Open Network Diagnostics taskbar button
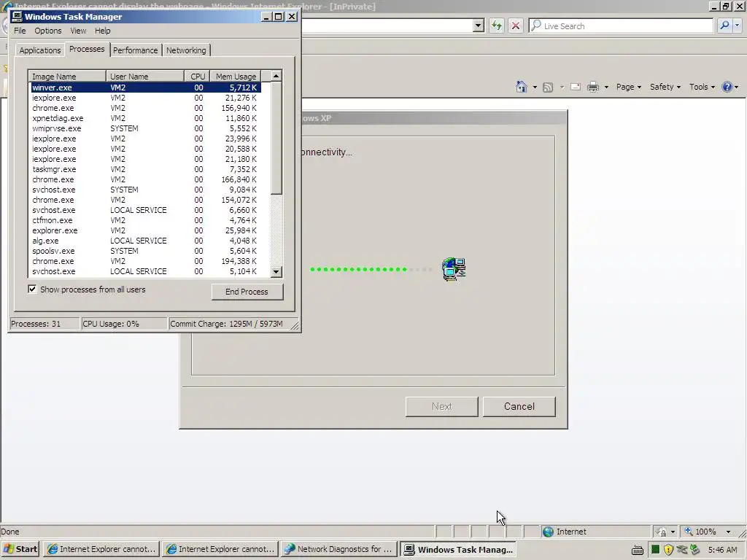 (338, 549)
